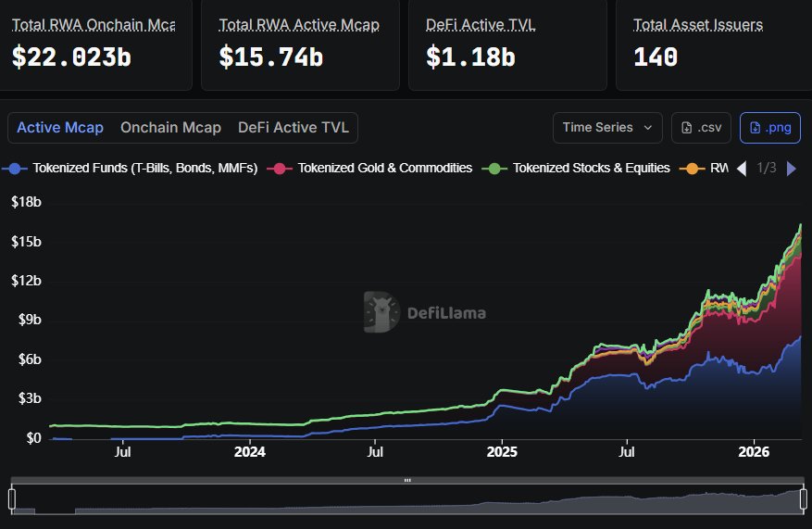Export chart as .png image
Image resolution: width=812 pixels, height=529 pixels.
click(770, 128)
